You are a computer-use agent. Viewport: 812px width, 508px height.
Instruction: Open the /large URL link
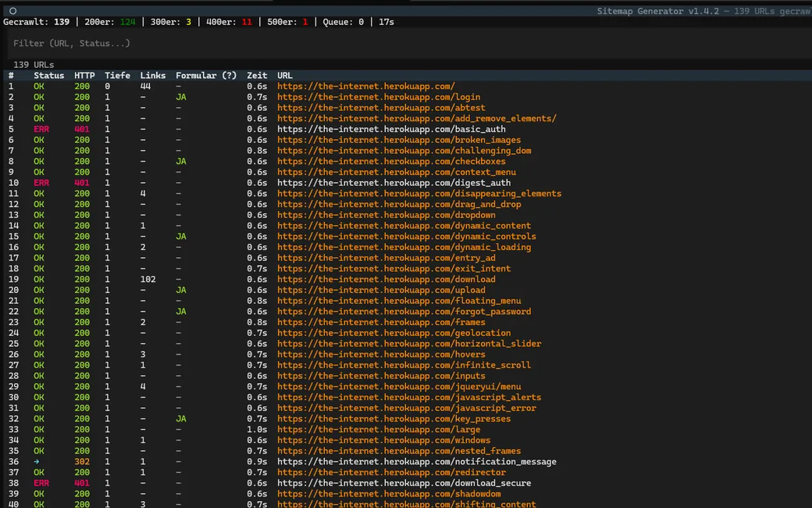379,429
